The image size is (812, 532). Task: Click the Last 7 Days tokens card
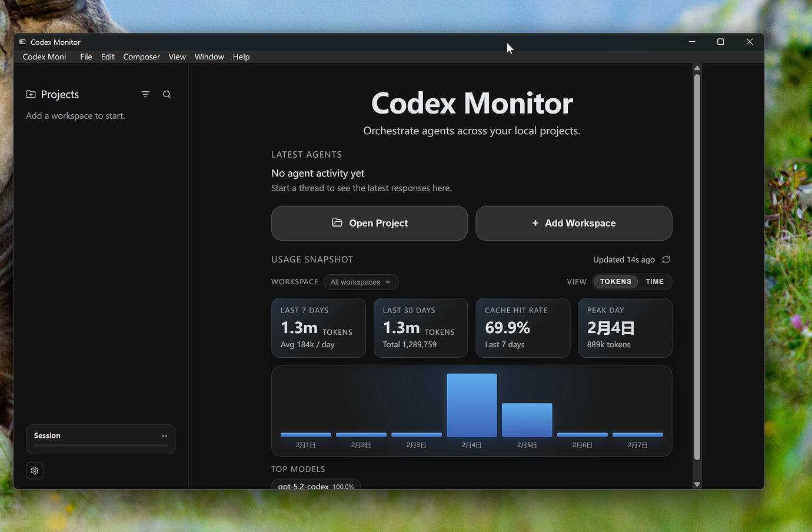tap(318, 328)
